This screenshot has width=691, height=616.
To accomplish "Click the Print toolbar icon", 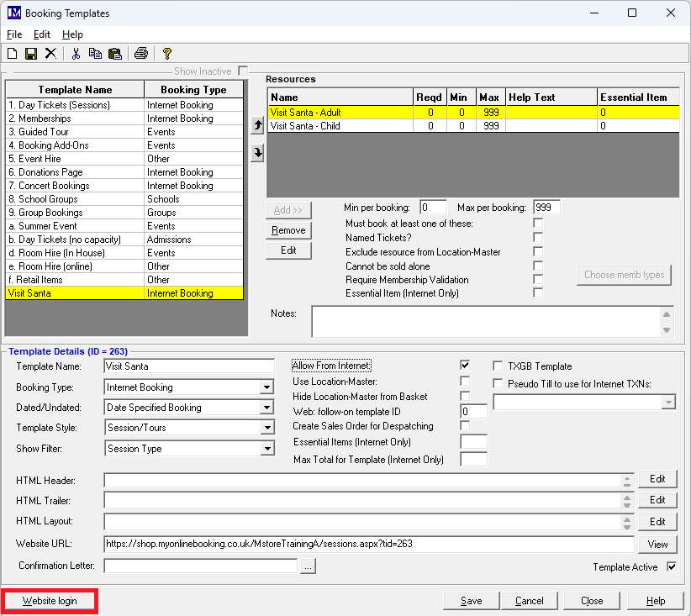I will pos(141,54).
